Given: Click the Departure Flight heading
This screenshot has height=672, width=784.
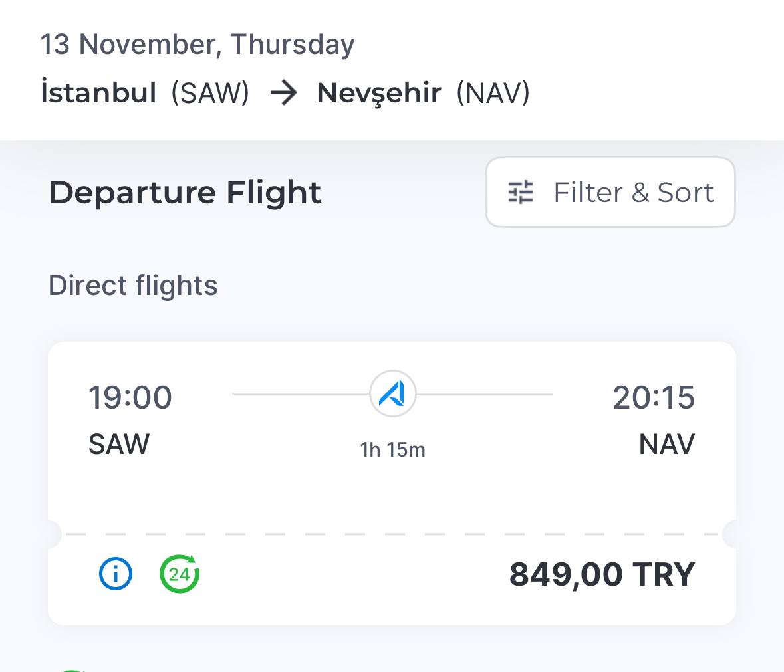Looking at the screenshot, I should tap(185, 193).
